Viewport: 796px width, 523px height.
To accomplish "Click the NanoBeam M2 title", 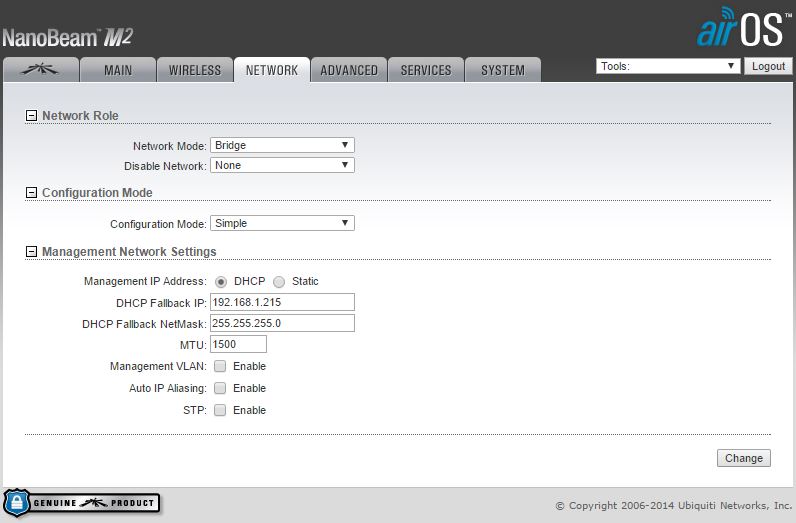I will tap(68, 38).
